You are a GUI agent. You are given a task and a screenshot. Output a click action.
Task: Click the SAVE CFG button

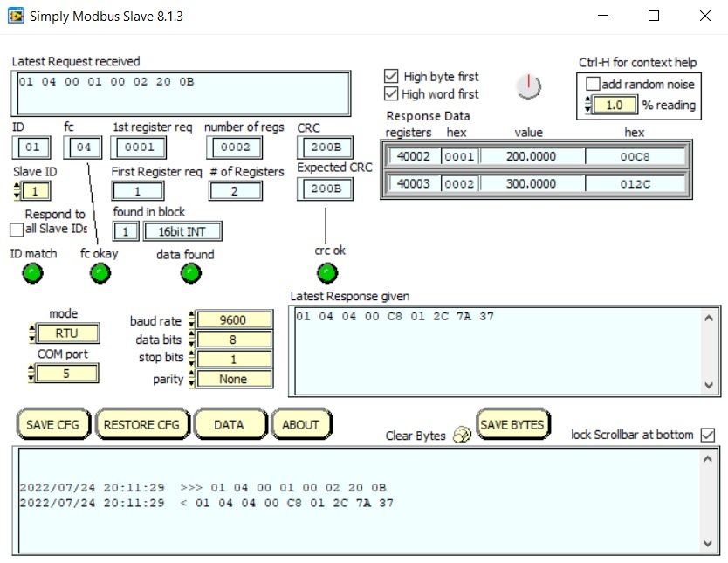click(x=53, y=424)
